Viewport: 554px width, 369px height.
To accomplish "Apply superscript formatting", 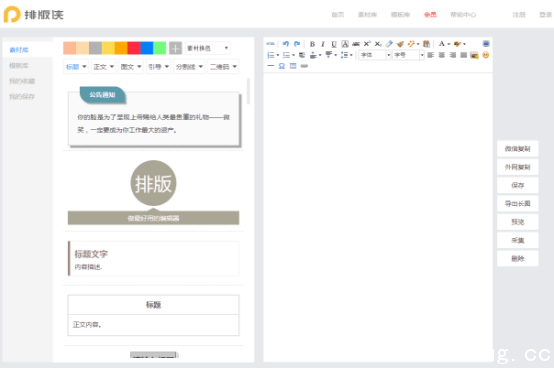I will coord(367,44).
